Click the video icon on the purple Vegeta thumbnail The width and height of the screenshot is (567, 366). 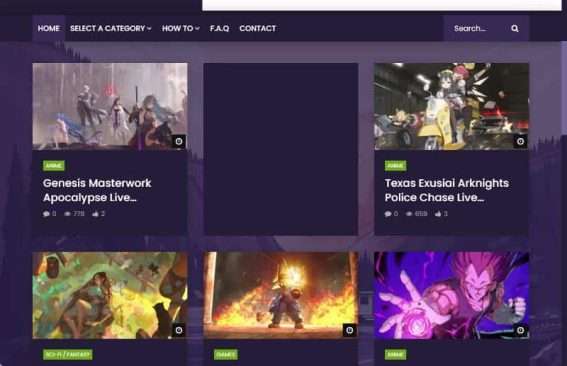520,330
